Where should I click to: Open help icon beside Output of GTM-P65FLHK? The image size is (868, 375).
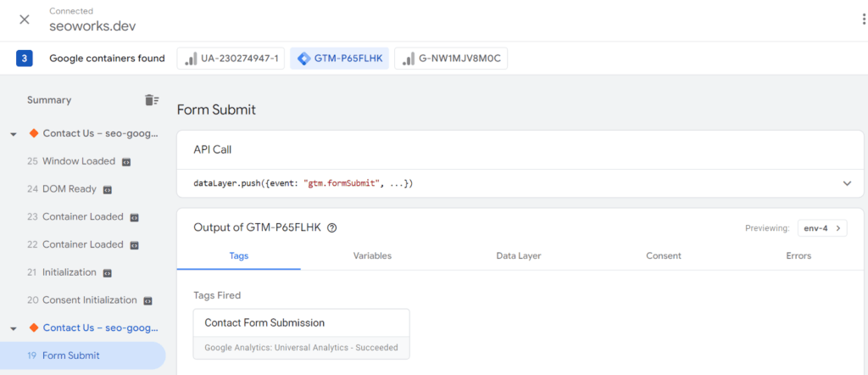pos(332,228)
